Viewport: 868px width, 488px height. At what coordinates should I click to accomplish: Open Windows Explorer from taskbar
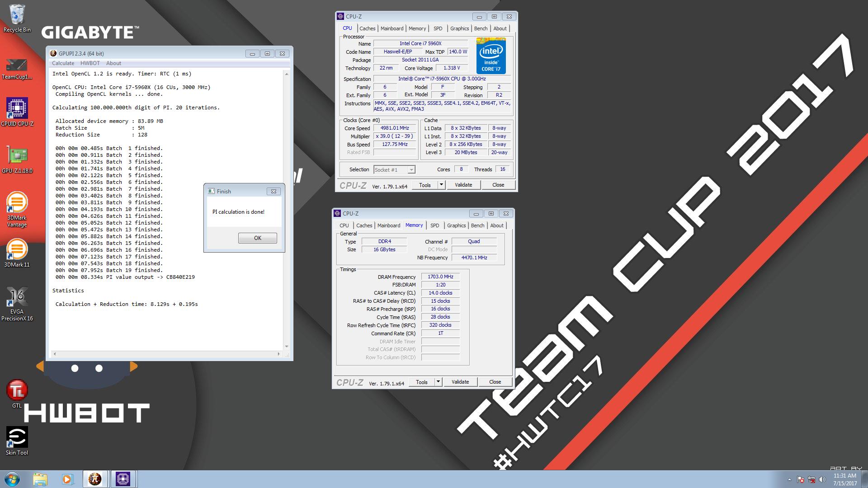tap(40, 479)
